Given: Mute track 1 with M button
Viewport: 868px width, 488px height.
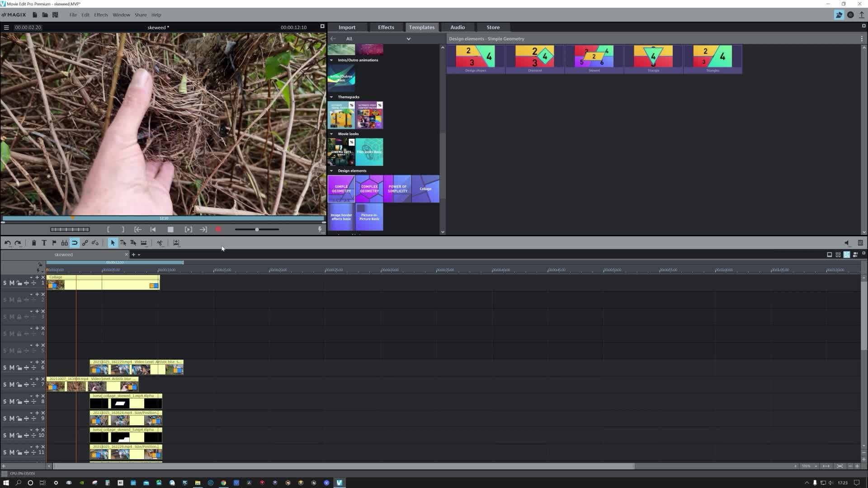Looking at the screenshot, I should (x=12, y=283).
